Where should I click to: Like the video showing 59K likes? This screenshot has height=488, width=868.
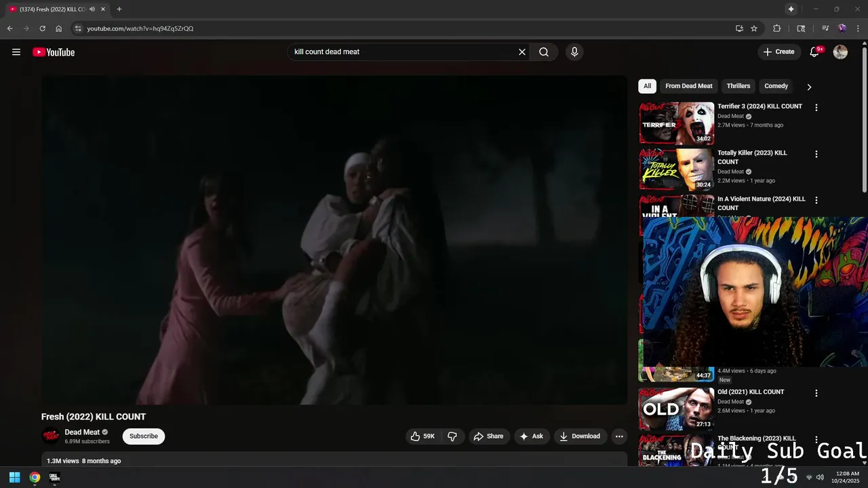pyautogui.click(x=422, y=436)
